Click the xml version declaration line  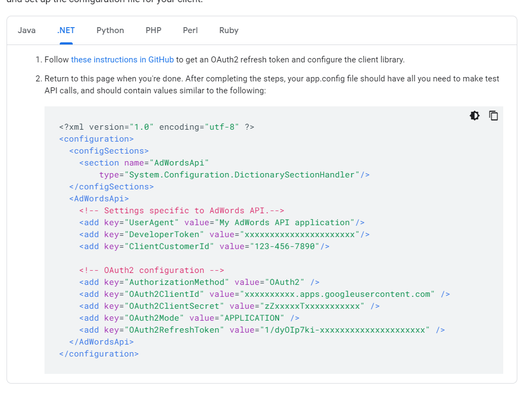point(156,127)
